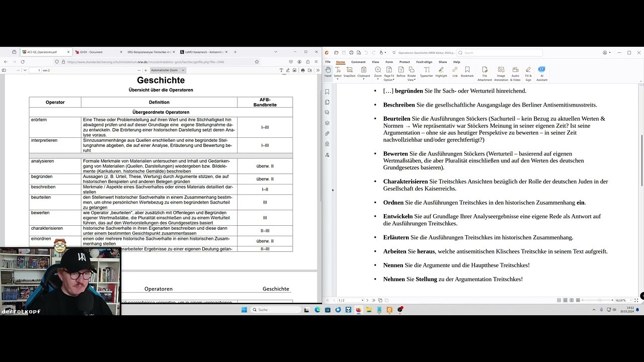
Task: Open bookmarks panel in Foxit left sidebar
Action: pos(327,92)
